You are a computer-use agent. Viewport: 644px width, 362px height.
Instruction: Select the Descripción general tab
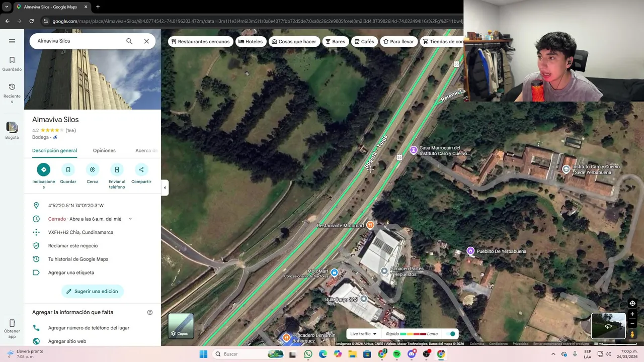pos(54,150)
